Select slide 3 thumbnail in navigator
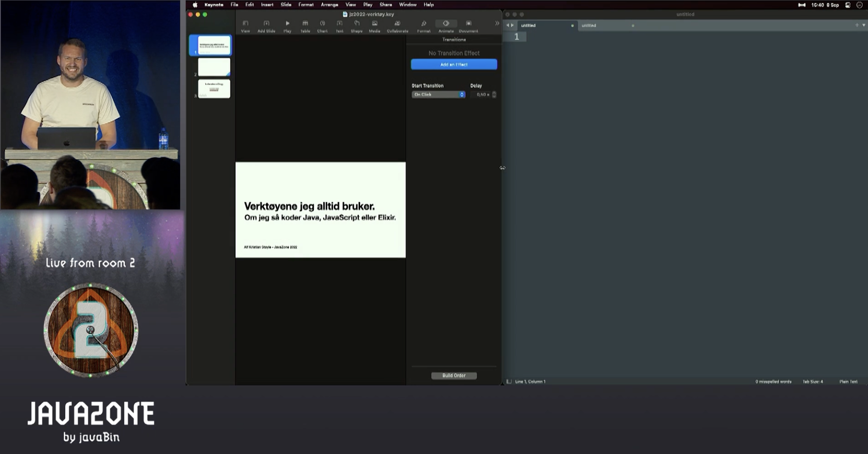 214,89
